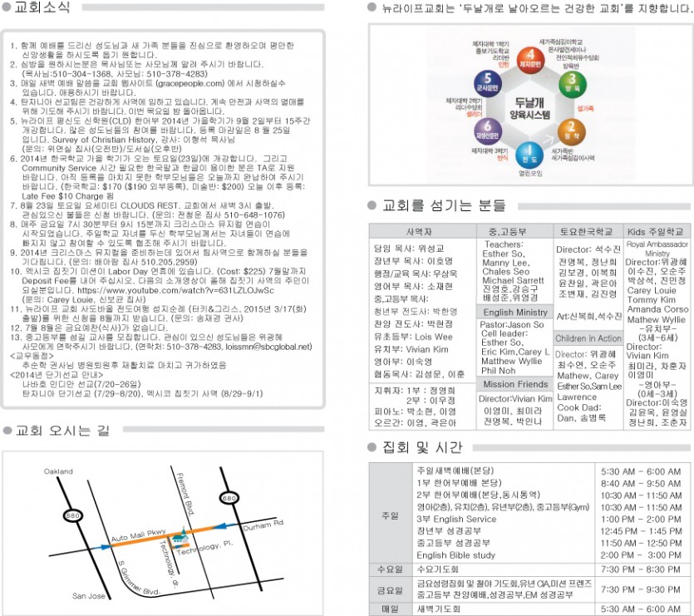694x616 pixels.
Task: Click the Oakland label on map
Action: click(x=58, y=471)
